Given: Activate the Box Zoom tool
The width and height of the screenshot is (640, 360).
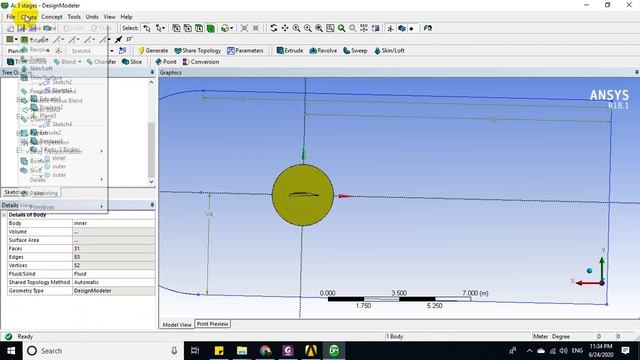Looking at the screenshot, I should pos(307,28).
